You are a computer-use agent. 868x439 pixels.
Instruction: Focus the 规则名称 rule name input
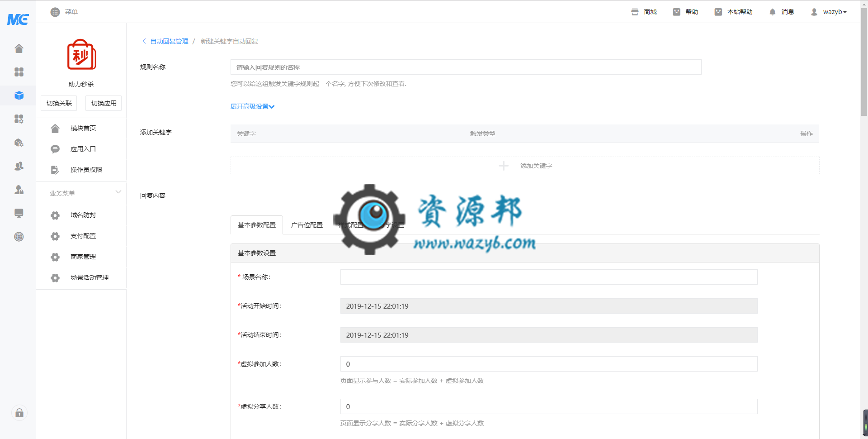pyautogui.click(x=466, y=67)
